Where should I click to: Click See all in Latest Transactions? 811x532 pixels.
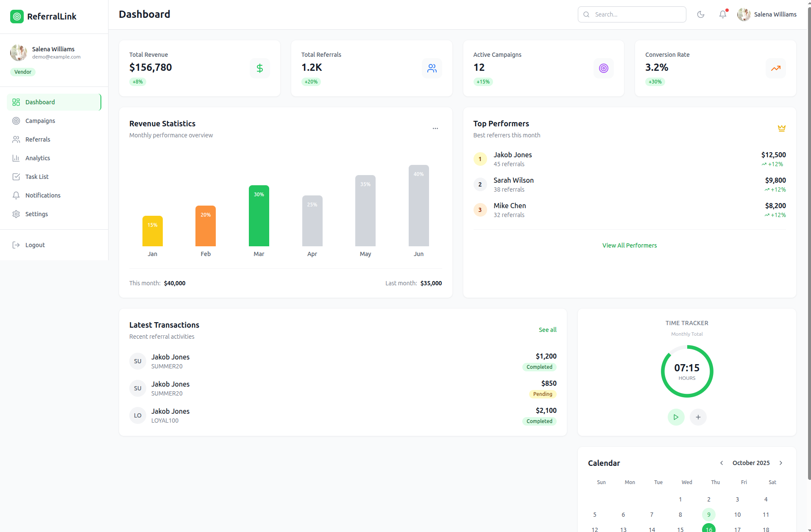pos(547,330)
